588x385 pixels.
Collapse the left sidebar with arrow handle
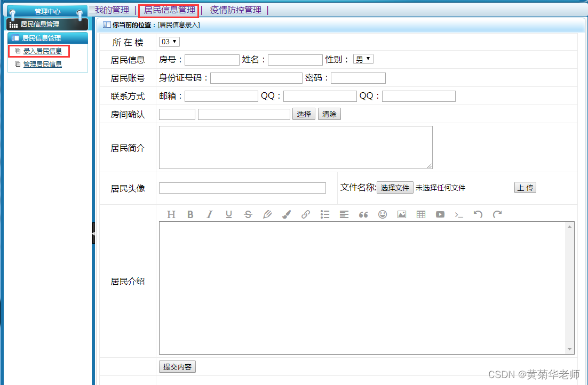point(93,233)
